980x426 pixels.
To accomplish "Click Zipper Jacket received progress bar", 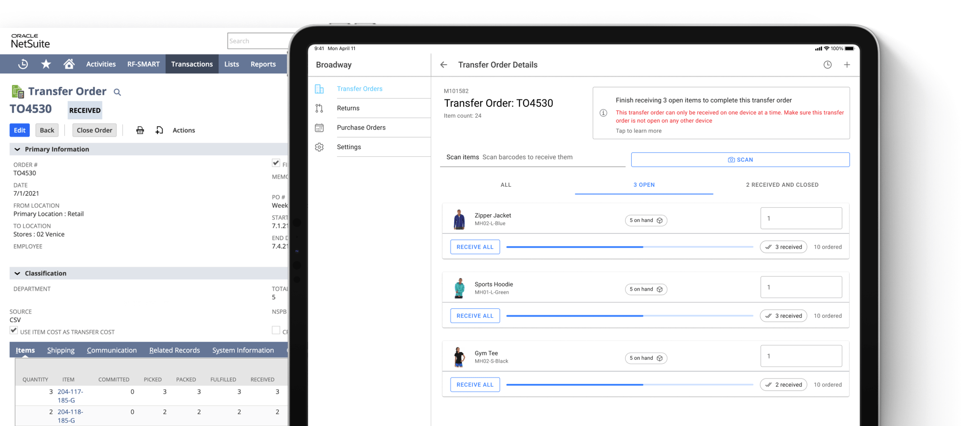I will coord(630,247).
